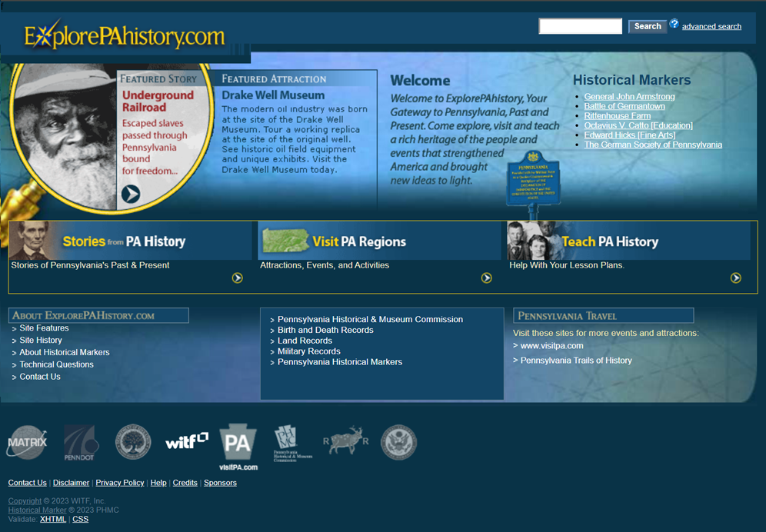Open the MATRIX sponsor logo

27,442
